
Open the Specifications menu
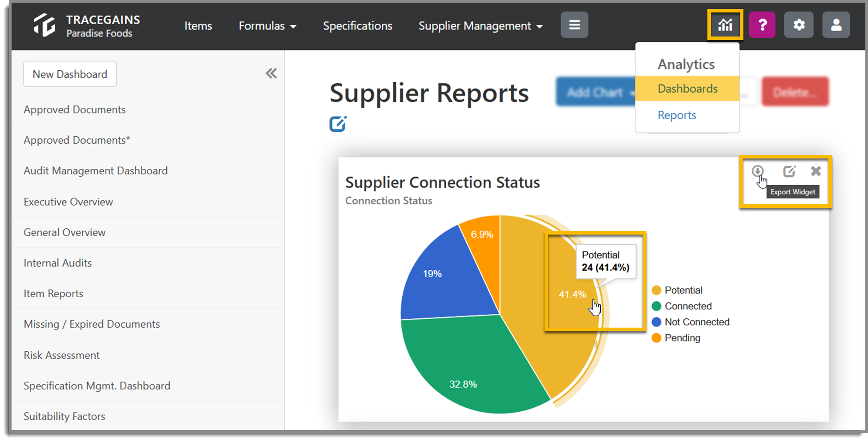click(x=358, y=26)
